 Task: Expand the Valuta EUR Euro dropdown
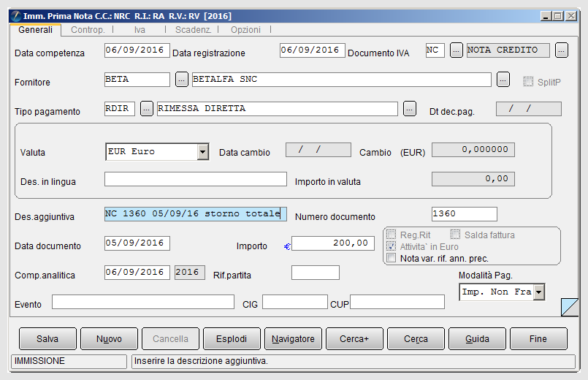pyautogui.click(x=203, y=152)
